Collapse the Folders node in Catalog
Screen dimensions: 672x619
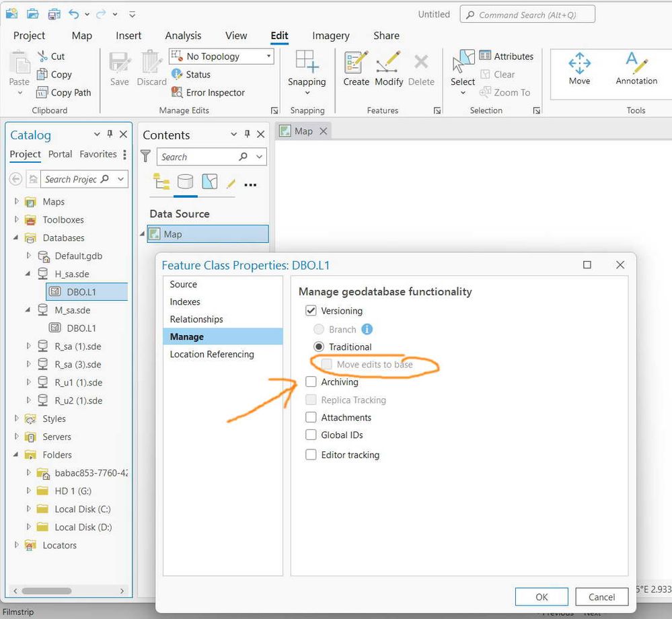coord(16,454)
